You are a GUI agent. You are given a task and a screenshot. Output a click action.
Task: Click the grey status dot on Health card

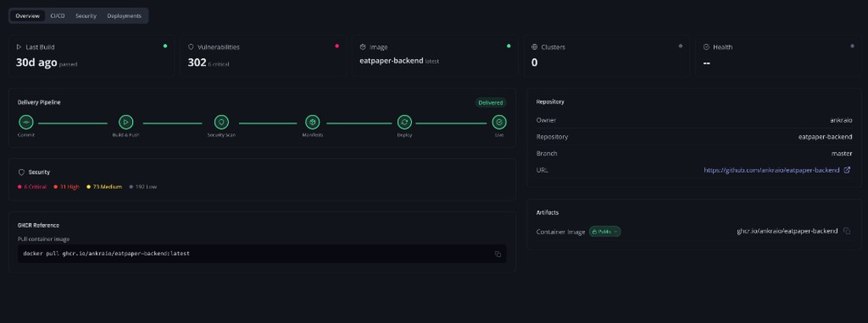[x=852, y=46]
